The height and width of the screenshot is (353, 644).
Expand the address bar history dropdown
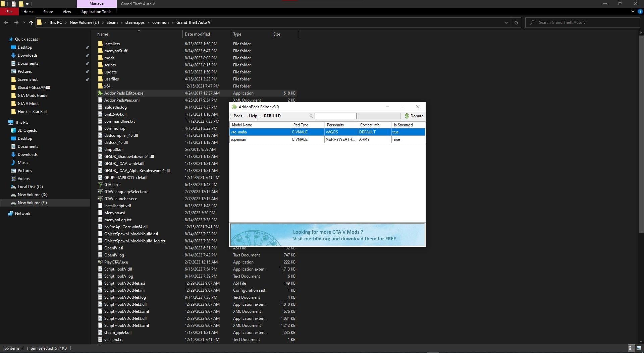pyautogui.click(x=506, y=22)
